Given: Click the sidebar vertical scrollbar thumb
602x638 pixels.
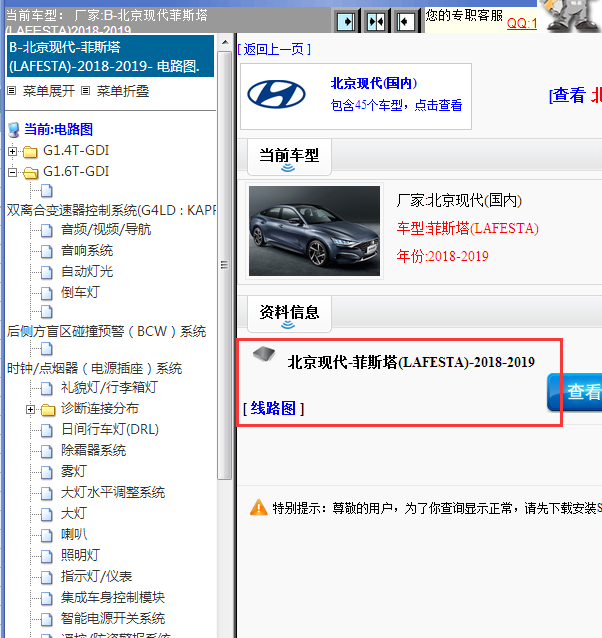Looking at the screenshot, I should coord(224,265).
